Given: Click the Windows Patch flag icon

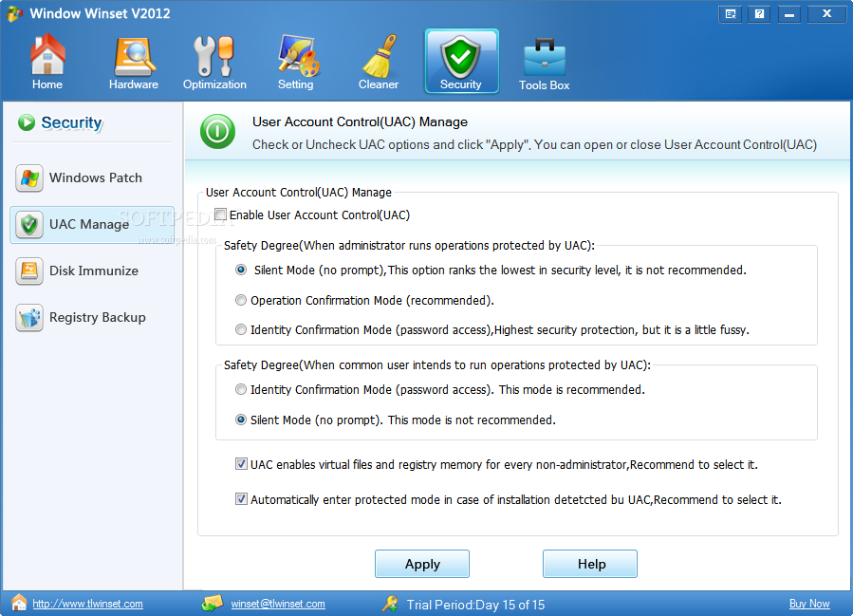Looking at the screenshot, I should click(x=29, y=177).
